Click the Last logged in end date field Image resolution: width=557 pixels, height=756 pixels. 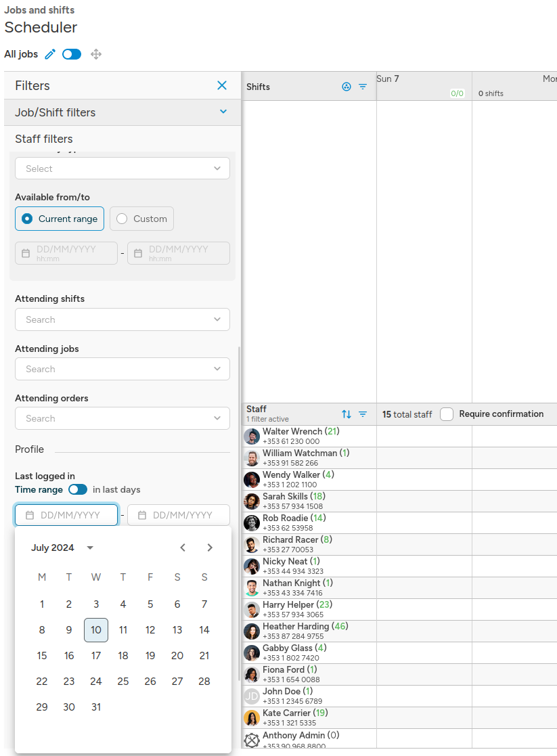pyautogui.click(x=179, y=515)
